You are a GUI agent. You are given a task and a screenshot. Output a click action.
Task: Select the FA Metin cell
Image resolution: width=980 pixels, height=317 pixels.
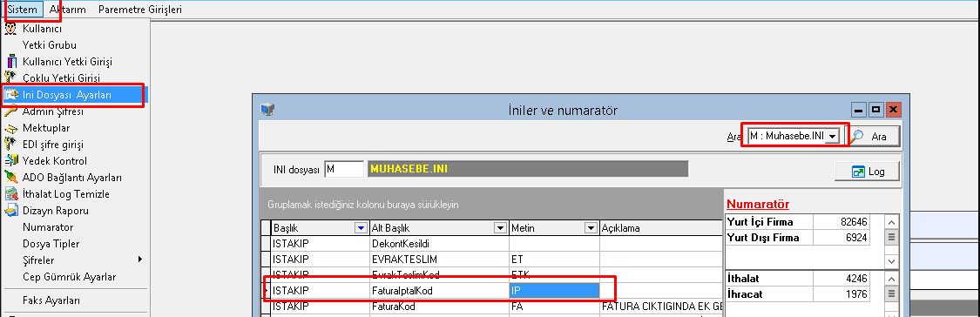554,307
